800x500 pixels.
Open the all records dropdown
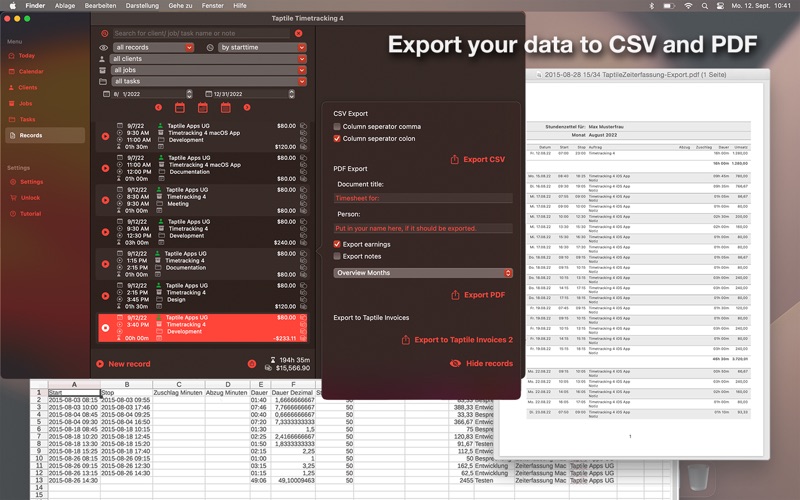153,47
